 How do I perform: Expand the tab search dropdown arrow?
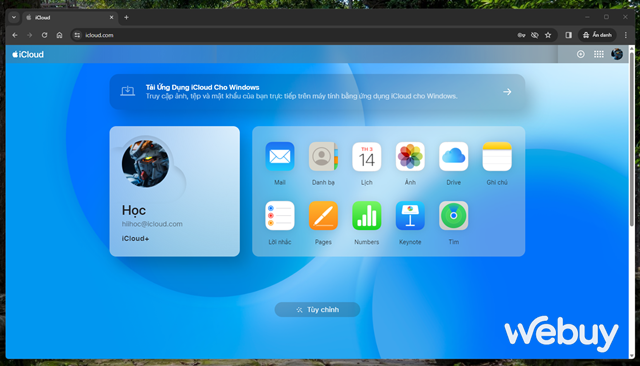click(x=14, y=18)
